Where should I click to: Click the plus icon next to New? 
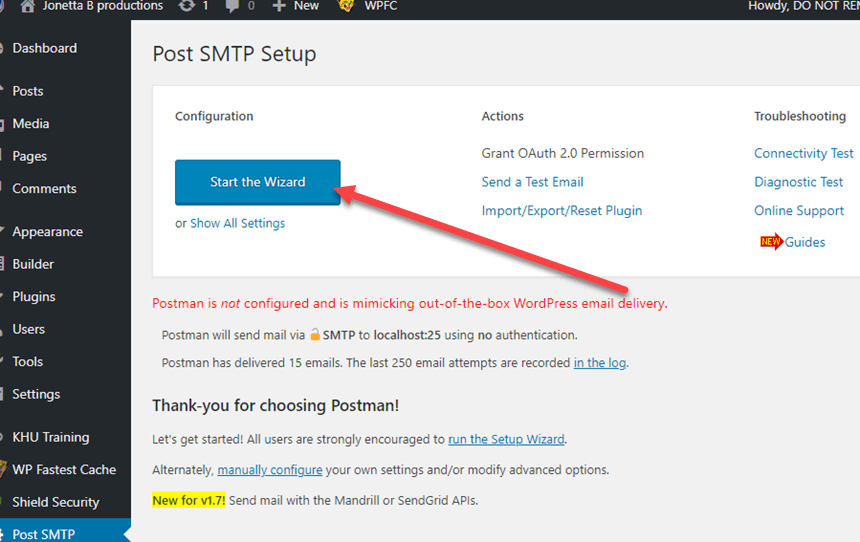pos(279,6)
